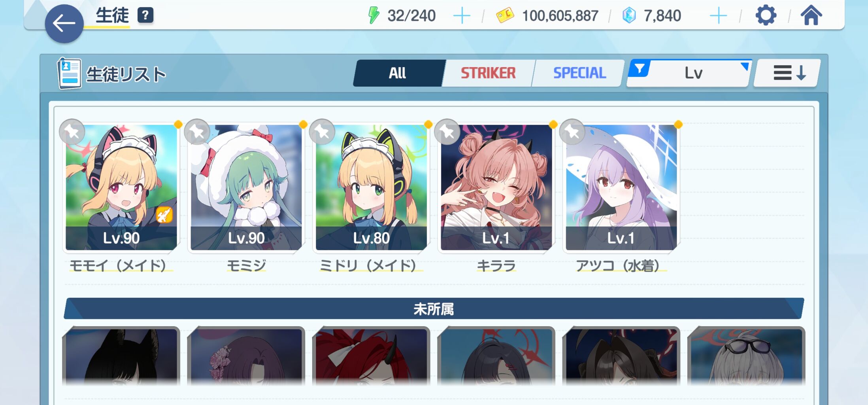Viewport: 868px width, 405px height.
Task: Return to home via house icon
Action: coord(811,15)
